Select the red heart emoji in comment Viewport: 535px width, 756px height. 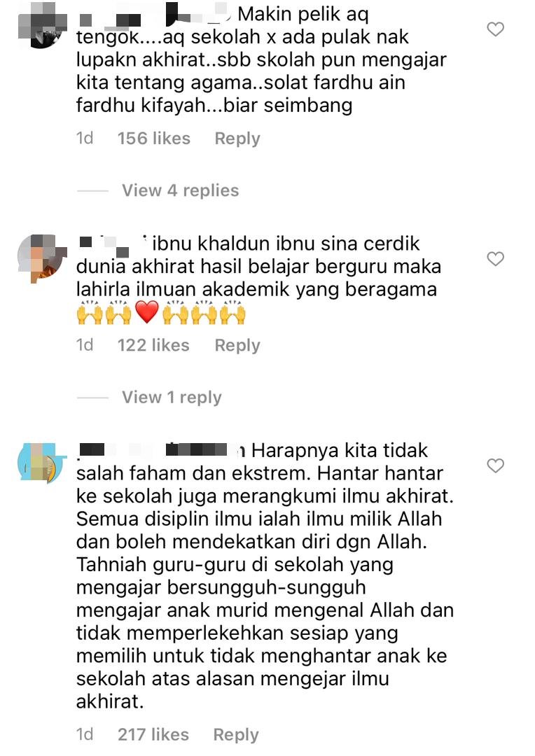pos(146,312)
